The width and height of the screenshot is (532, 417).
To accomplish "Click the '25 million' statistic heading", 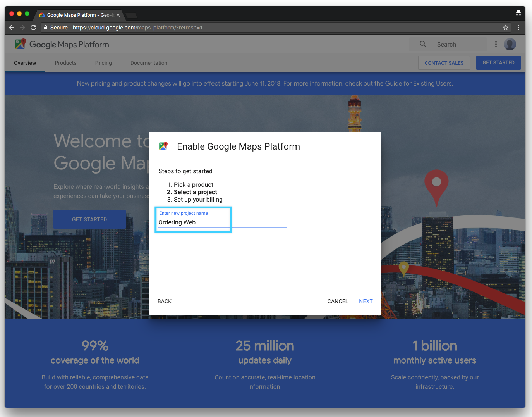I will (265, 345).
